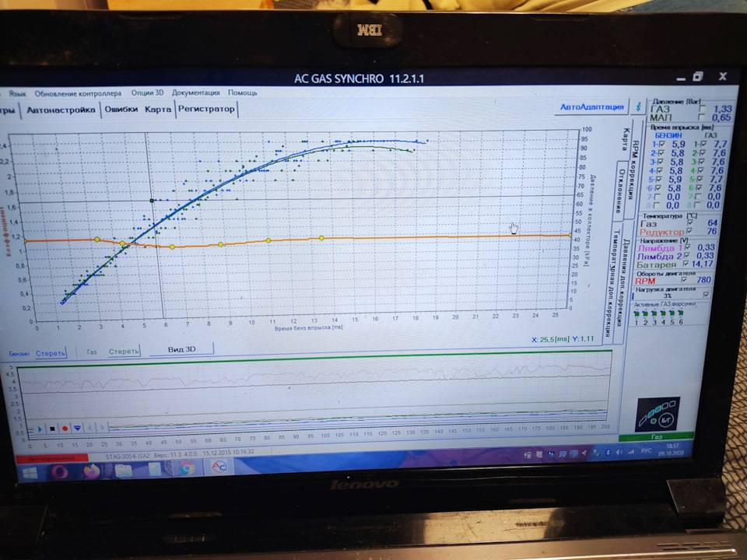The height and width of the screenshot is (560, 747).
Task: Switch to the Карта top tab
Action: [158, 109]
